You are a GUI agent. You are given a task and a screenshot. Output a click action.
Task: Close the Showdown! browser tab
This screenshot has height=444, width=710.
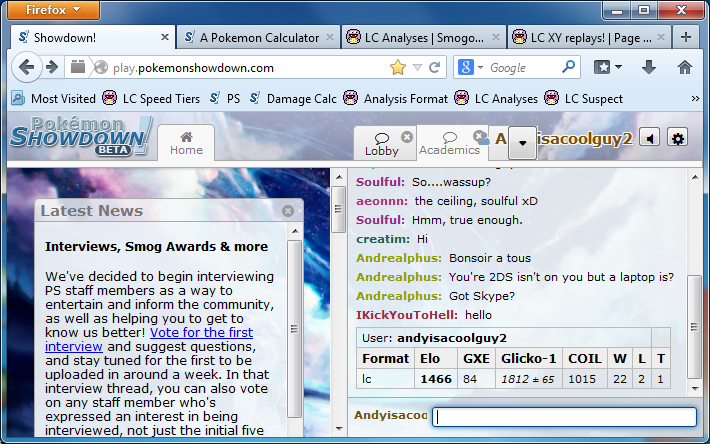click(x=165, y=37)
